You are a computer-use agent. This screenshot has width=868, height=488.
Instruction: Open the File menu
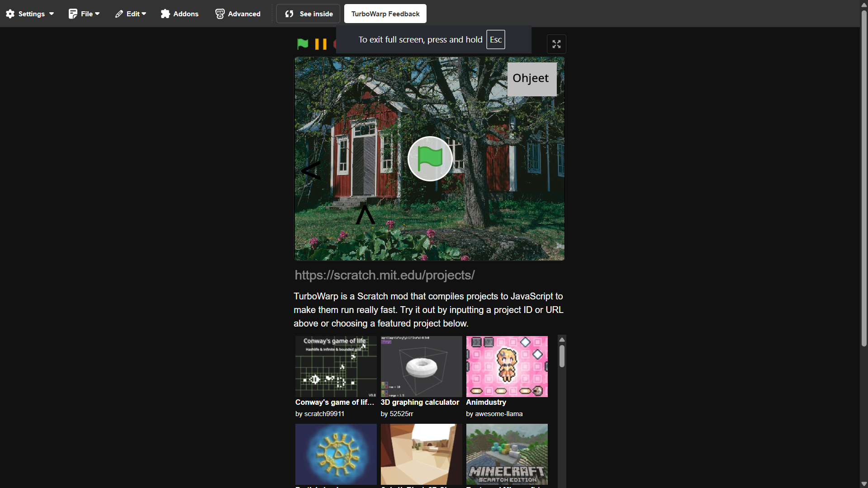[x=84, y=14]
